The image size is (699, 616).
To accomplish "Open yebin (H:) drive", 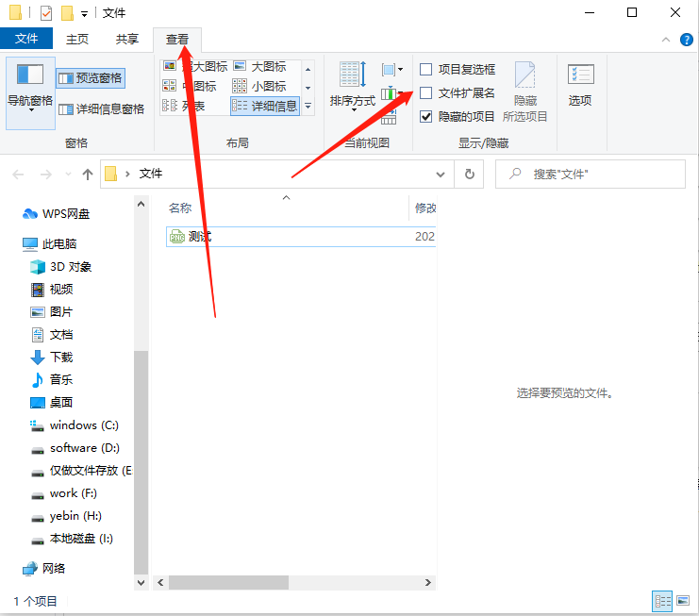I will 66,516.
